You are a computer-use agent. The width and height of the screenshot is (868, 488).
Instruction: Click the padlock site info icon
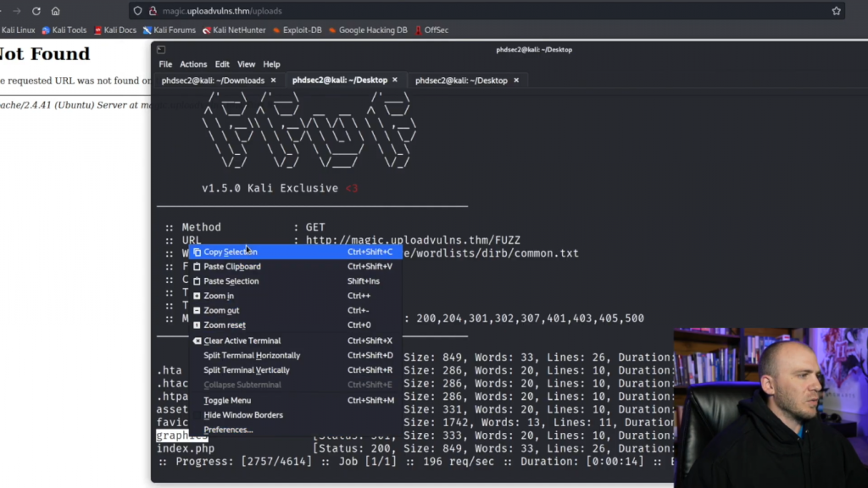tap(153, 11)
